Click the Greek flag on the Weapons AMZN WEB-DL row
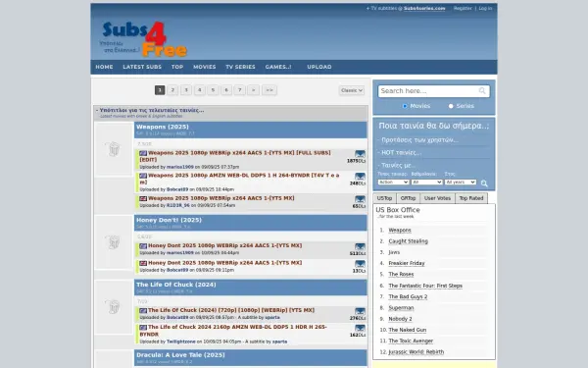This screenshot has width=588, height=368. 143,176
